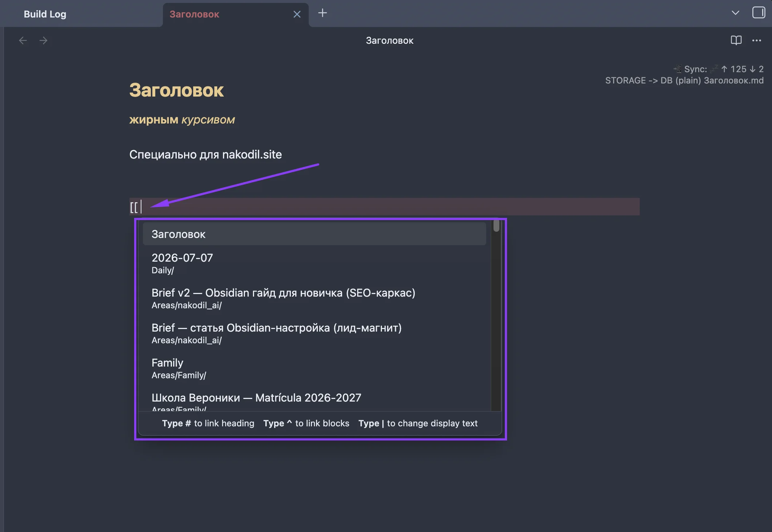Switch to the Build Log tab
The image size is (772, 532).
45,14
